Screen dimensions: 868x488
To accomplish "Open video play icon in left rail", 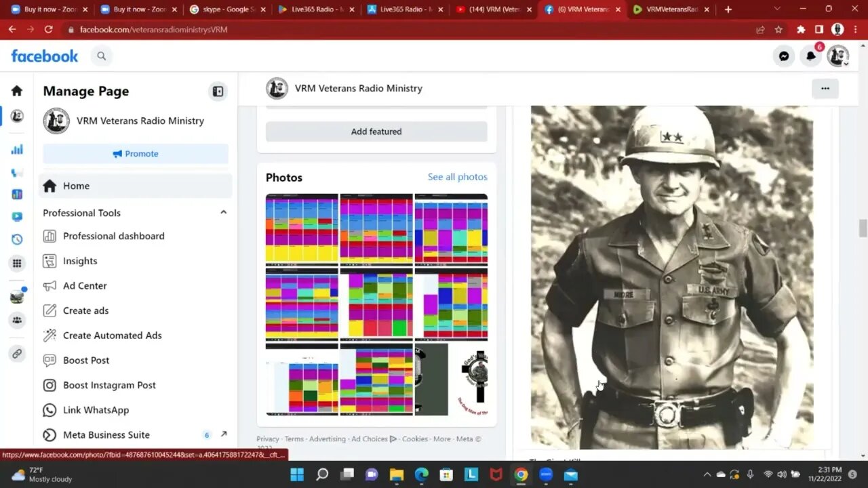I will (x=17, y=217).
